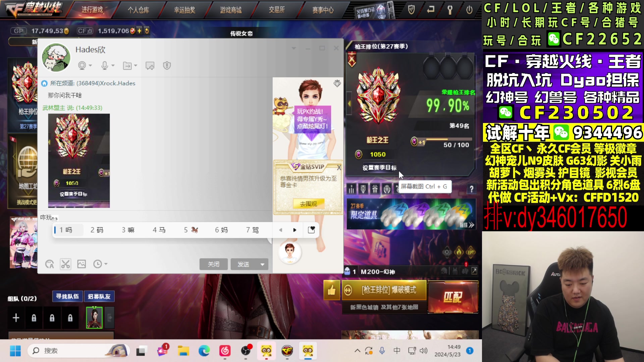
Task: Click the round avatar portrait below Y秀
Action: click(290, 252)
